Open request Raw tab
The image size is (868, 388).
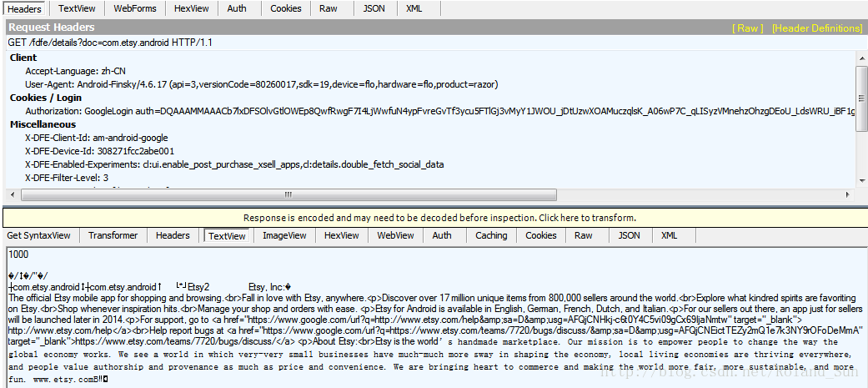tap(329, 8)
